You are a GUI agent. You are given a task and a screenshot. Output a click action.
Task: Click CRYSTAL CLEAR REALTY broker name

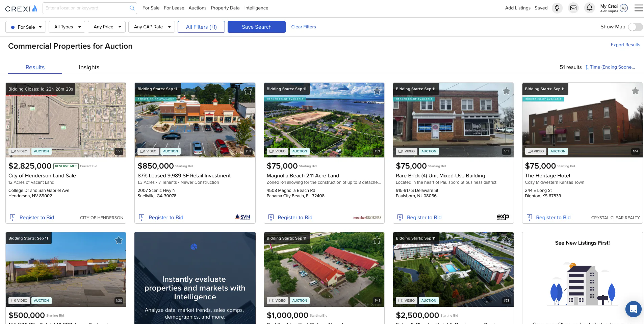coord(615,218)
